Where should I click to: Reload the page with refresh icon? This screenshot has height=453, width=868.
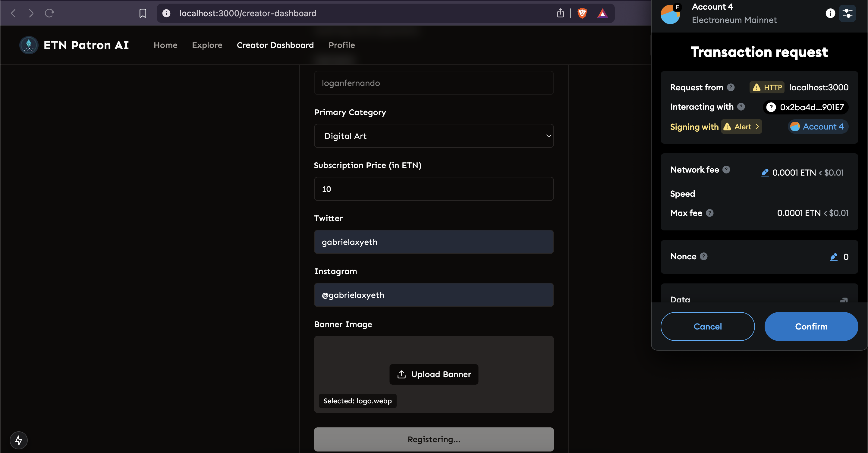tap(49, 13)
